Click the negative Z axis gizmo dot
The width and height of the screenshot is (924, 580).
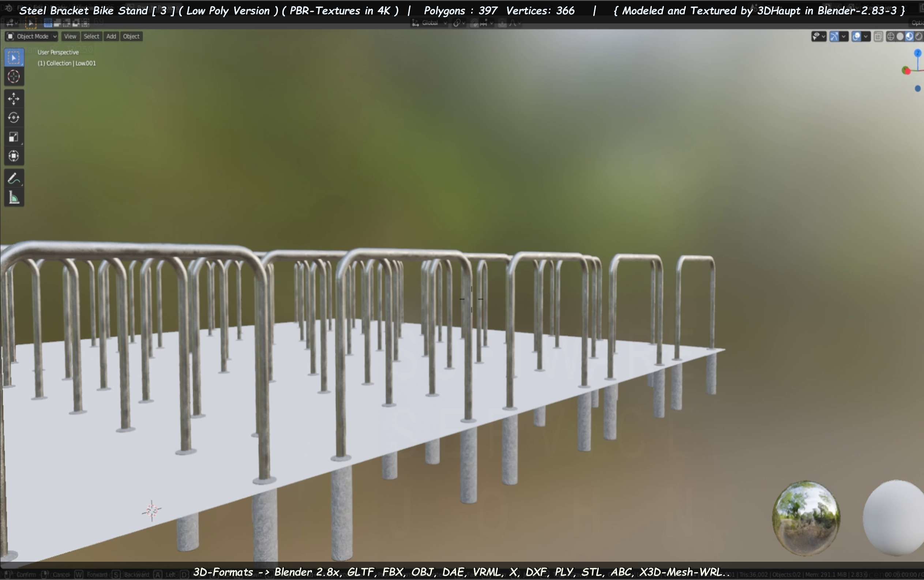pyautogui.click(x=917, y=88)
